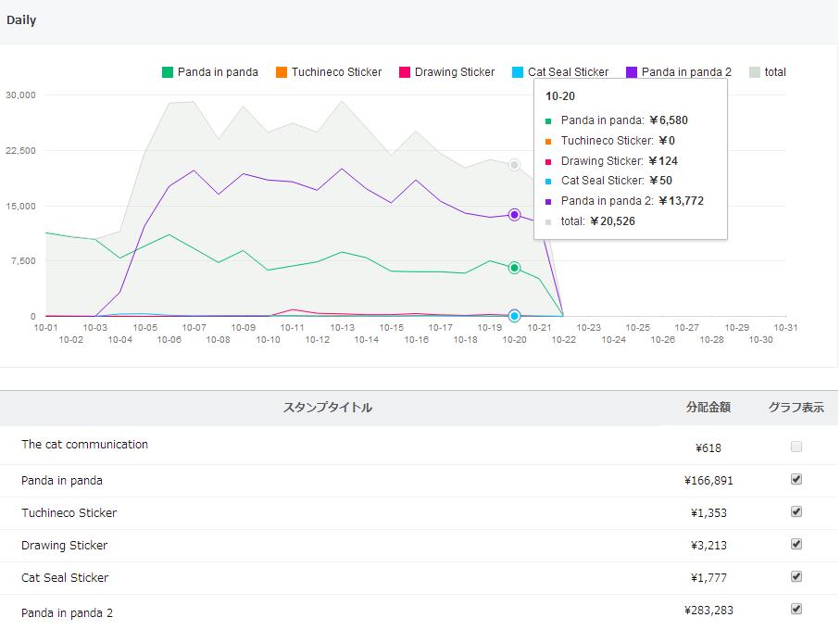Screen dimensions: 840x630
Task: Click the blue Cat Seal Sticker legend swatch
Action: pyautogui.click(x=519, y=72)
